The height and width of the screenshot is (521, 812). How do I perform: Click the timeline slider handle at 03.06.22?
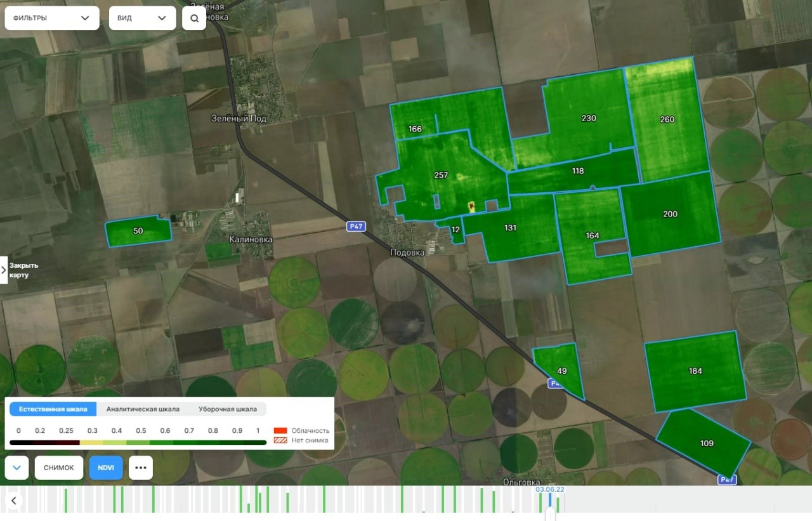pyautogui.click(x=550, y=511)
